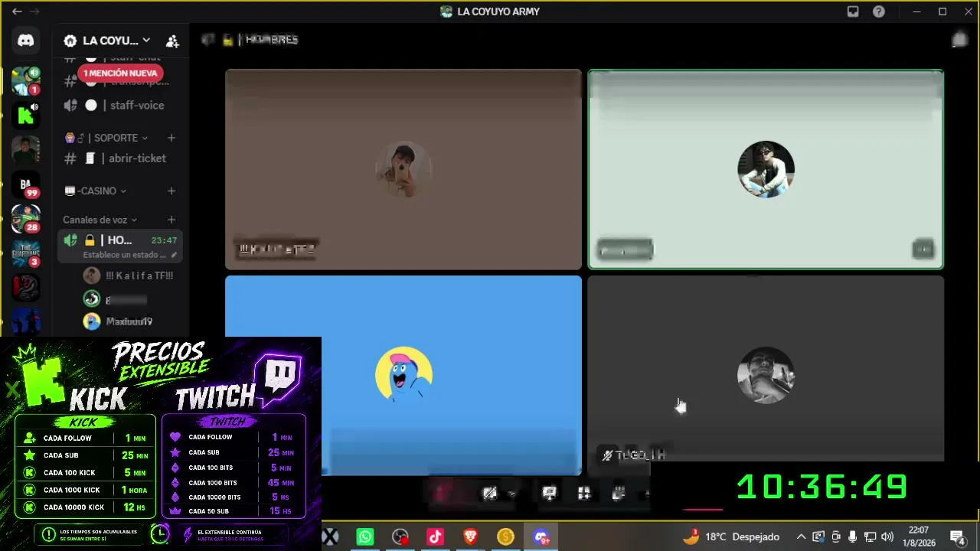Open the taskbar clock and calendar
Viewport: 980px width, 551px height.
tap(919, 536)
